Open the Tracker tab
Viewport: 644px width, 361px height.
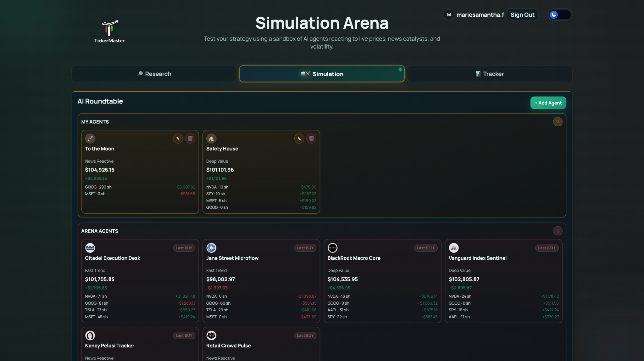489,74
